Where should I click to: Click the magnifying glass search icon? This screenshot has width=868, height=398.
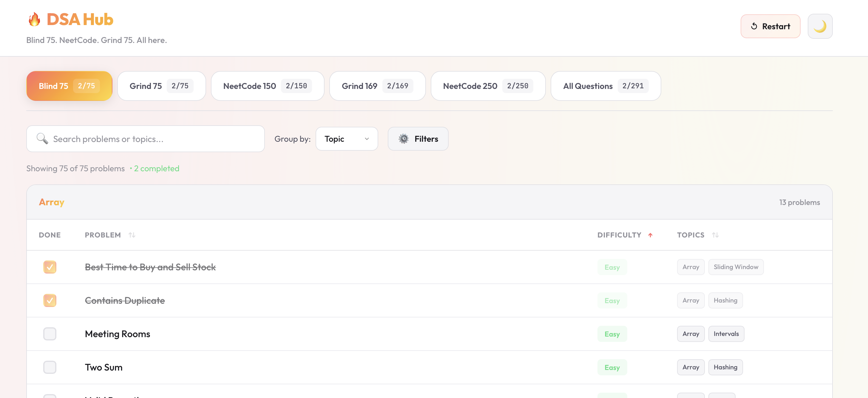point(42,138)
